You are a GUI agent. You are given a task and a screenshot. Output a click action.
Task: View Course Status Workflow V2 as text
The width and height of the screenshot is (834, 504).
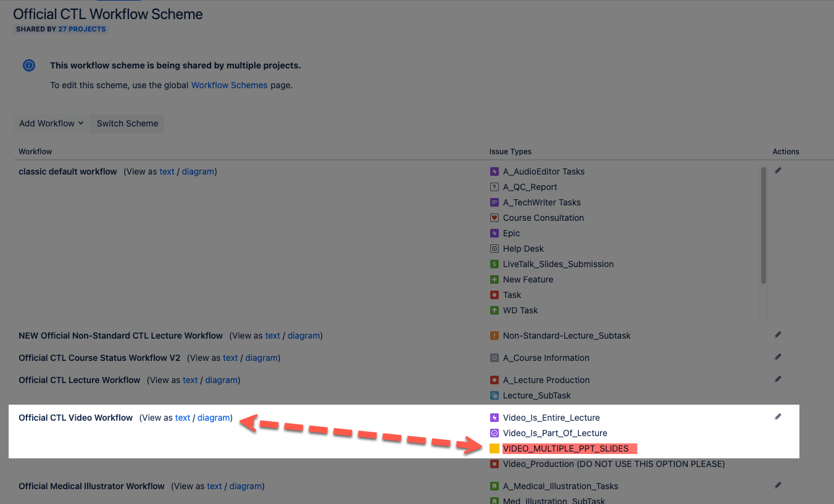click(x=230, y=358)
